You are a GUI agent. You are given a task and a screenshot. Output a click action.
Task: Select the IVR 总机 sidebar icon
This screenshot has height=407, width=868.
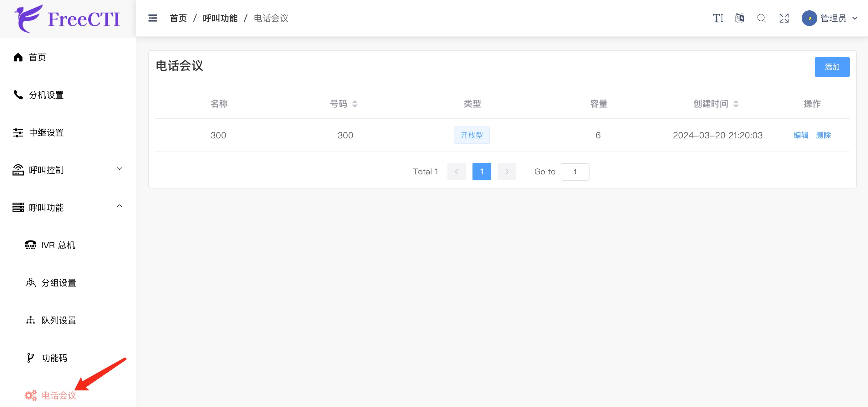pyautogui.click(x=31, y=245)
